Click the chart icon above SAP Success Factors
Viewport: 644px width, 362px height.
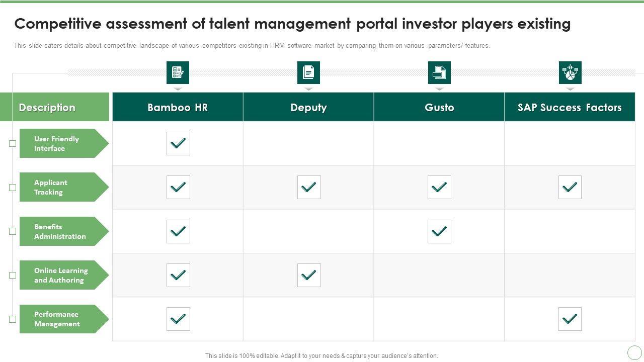570,72
